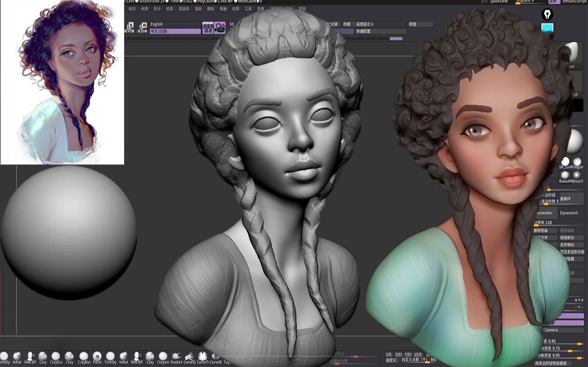Click the 自定义 preset button
The width and height of the screenshot is (588, 367).
point(391,360)
